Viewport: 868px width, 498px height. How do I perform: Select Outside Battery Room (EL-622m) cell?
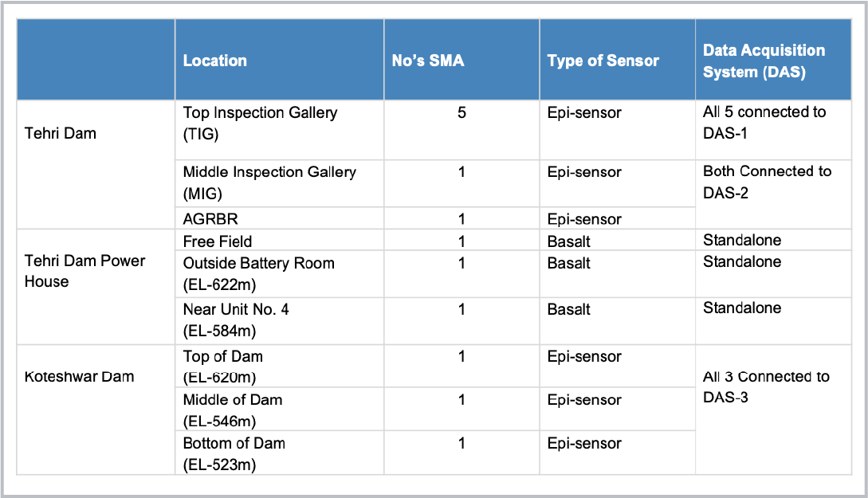click(x=279, y=274)
